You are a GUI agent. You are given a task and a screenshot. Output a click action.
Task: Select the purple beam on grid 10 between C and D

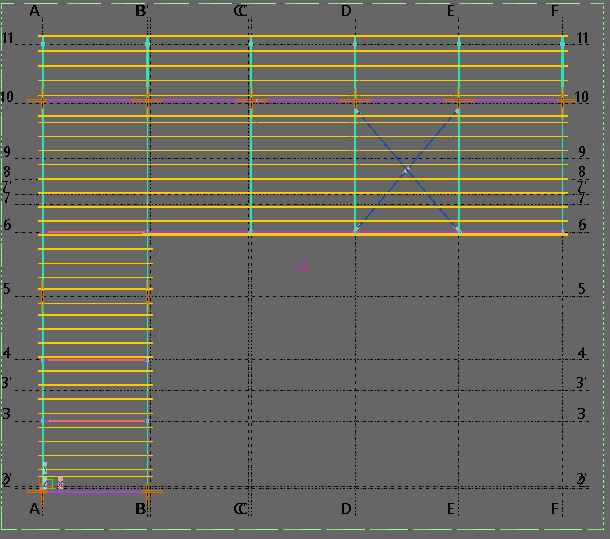coord(300,100)
